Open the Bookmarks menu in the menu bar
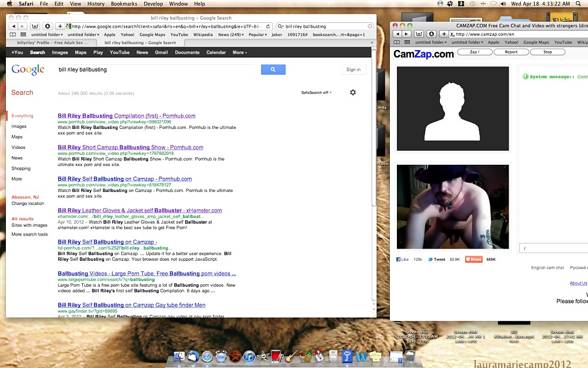Image resolution: width=588 pixels, height=368 pixels. (124, 4)
